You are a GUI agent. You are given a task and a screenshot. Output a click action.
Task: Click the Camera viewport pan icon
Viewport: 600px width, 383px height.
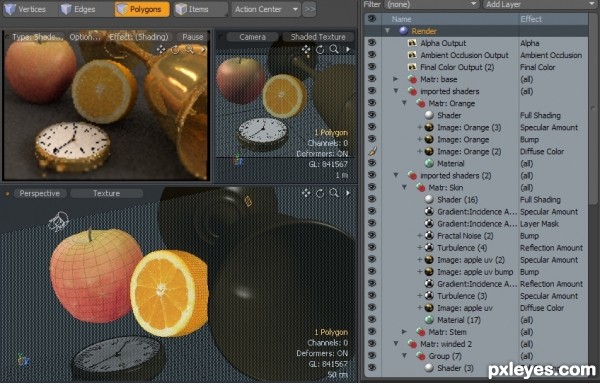(x=306, y=49)
